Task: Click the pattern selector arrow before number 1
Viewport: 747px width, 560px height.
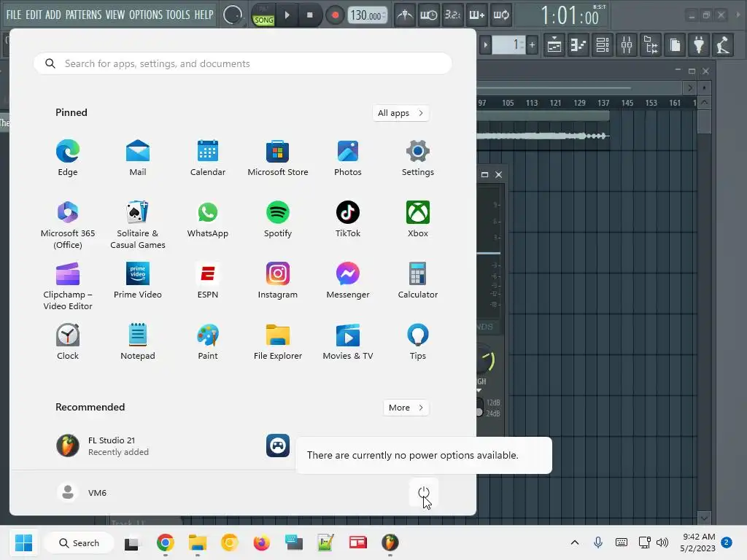Action: 485,45
